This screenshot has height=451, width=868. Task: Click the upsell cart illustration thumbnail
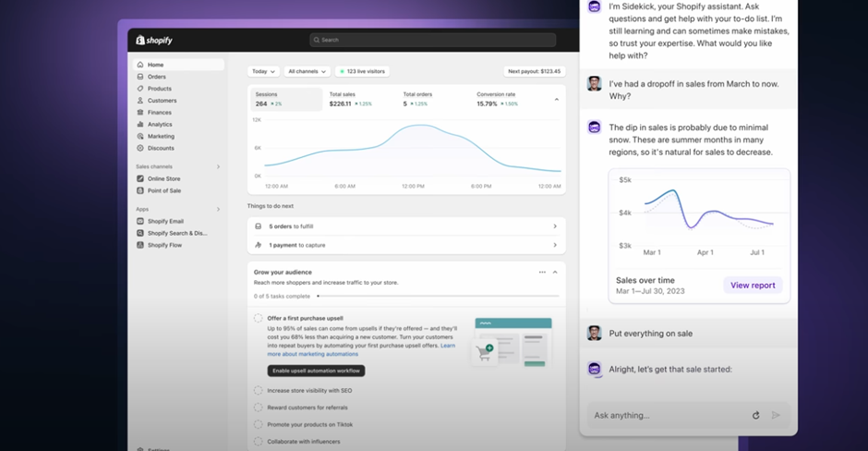point(512,342)
